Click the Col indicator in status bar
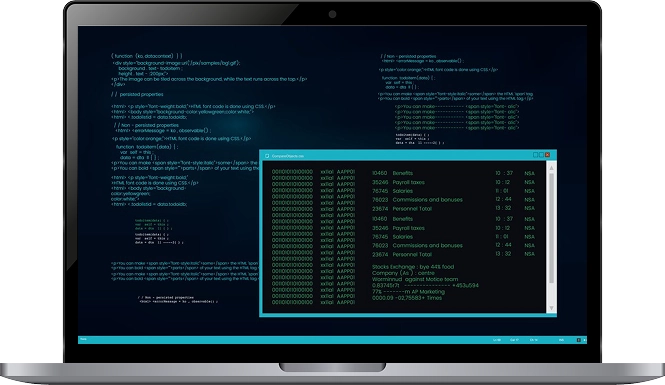Viewport: 665px width, 385px height. [x=514, y=340]
